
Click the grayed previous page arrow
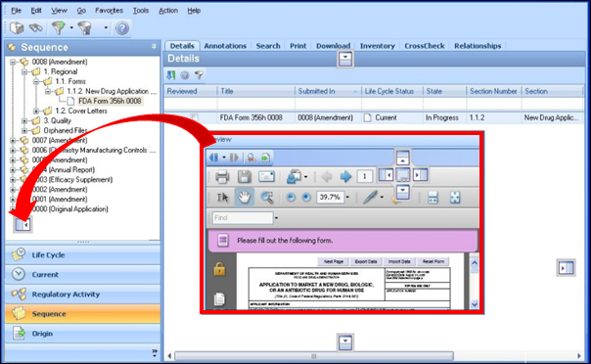[x=326, y=176]
